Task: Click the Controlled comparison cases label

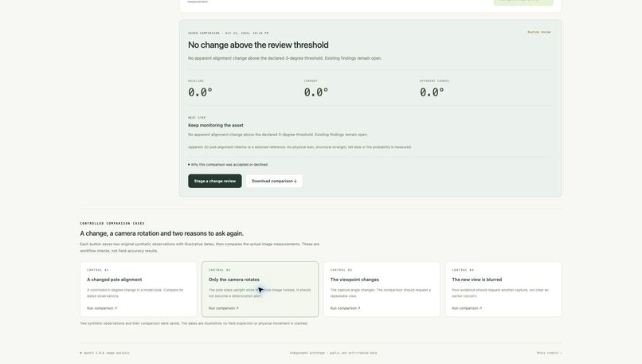Action: click(112, 224)
